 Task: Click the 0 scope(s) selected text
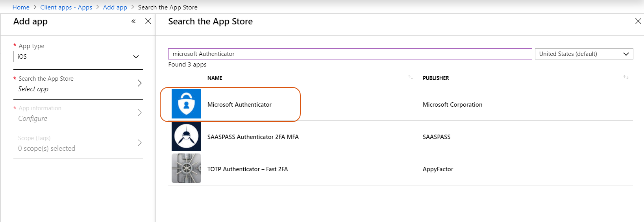(x=47, y=148)
